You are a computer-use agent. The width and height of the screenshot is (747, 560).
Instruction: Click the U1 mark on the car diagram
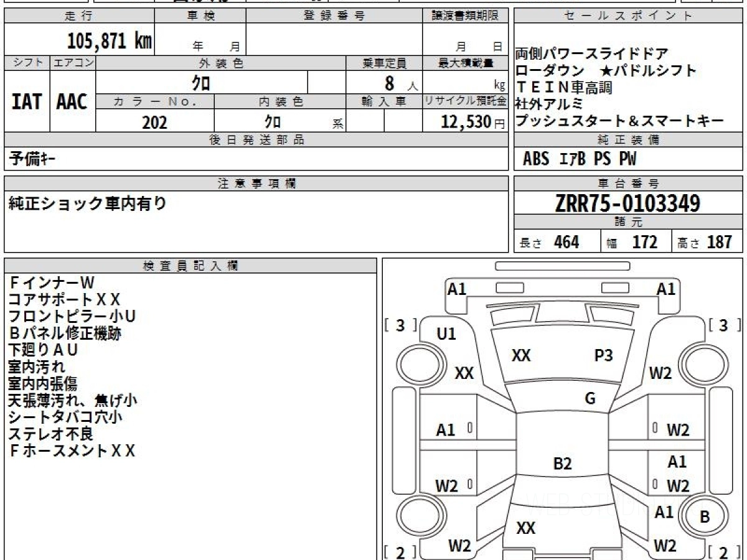tap(446, 334)
